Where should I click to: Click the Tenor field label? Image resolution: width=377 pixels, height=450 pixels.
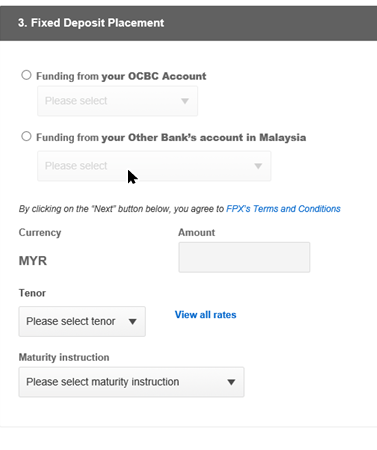tap(32, 293)
